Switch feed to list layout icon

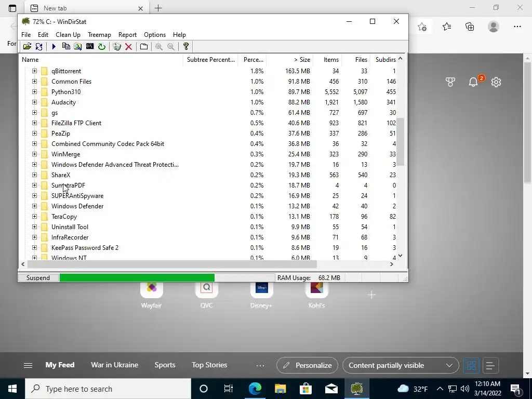[x=490, y=365]
